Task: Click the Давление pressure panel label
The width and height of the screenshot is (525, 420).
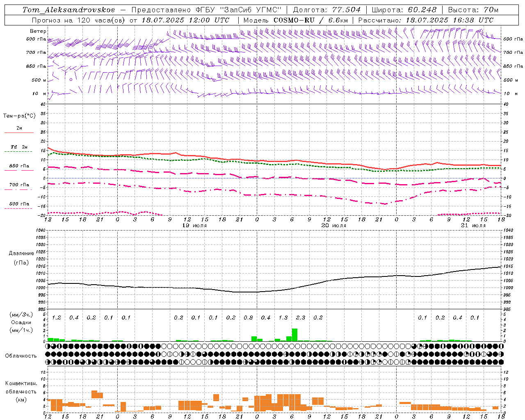Action: (21, 253)
